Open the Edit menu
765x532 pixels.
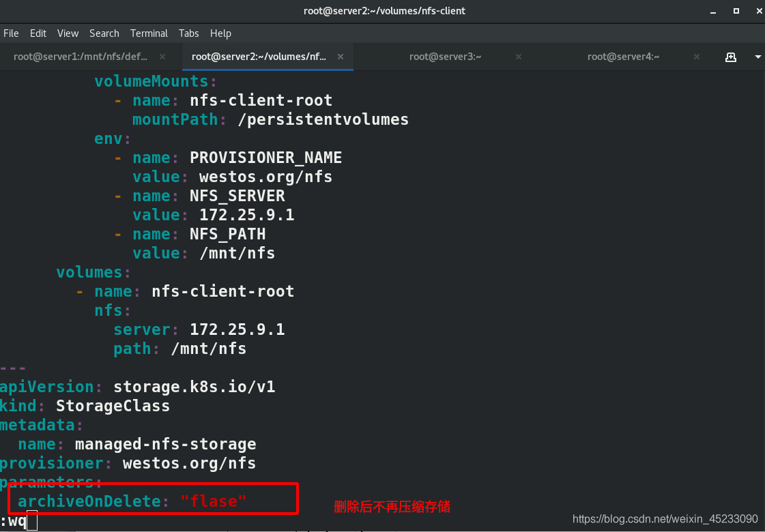point(38,33)
